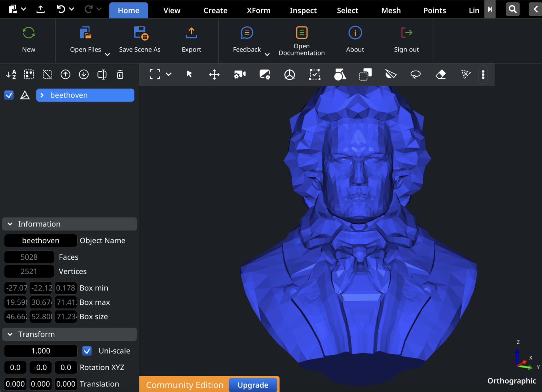The height and width of the screenshot is (392, 542).
Task: Disable Uni-scale in the Transform panel
Action: (87, 351)
